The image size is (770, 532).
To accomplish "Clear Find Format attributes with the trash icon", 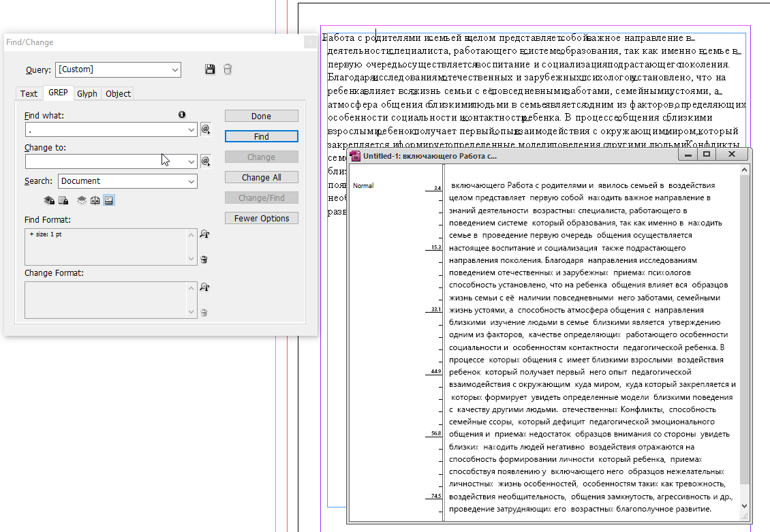I will 203,259.
